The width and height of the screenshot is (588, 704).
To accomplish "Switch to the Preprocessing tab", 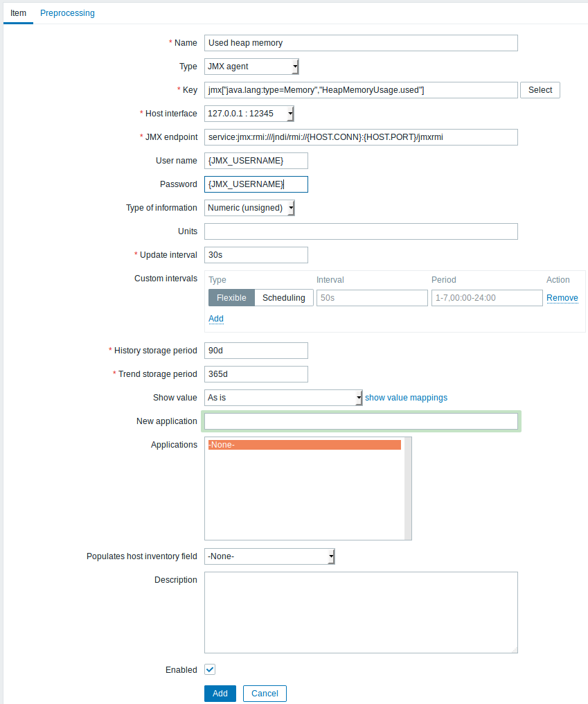I will tap(67, 13).
